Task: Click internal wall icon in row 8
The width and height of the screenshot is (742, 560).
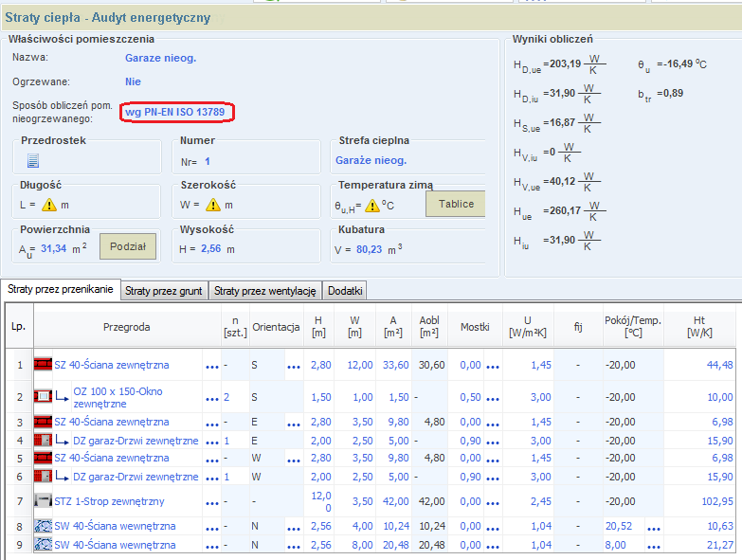Action: pyautogui.click(x=43, y=526)
